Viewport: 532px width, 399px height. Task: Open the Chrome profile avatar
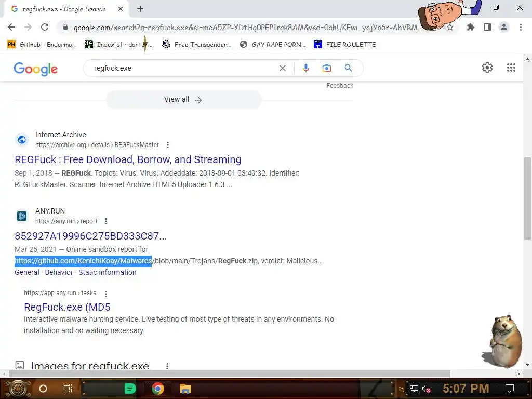point(504,27)
